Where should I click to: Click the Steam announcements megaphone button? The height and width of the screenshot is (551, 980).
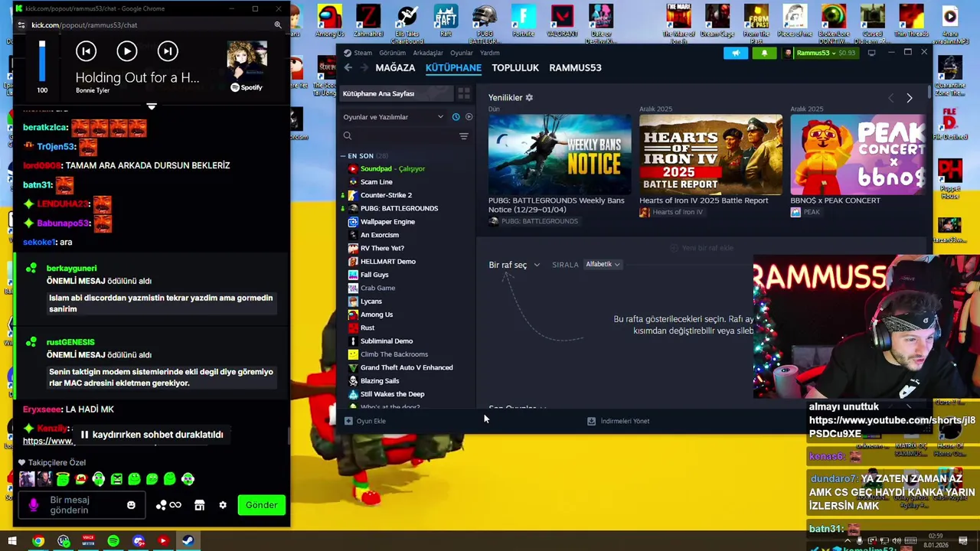tap(736, 53)
